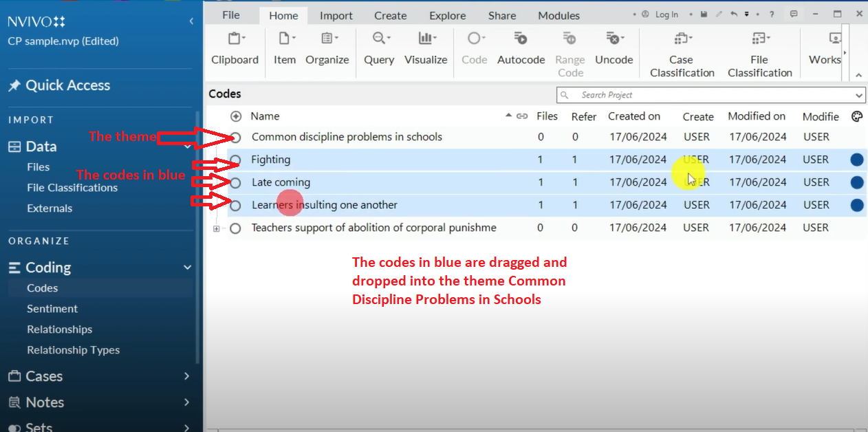
Task: Click the blue color dot for Learners insulting row
Action: pos(857,205)
